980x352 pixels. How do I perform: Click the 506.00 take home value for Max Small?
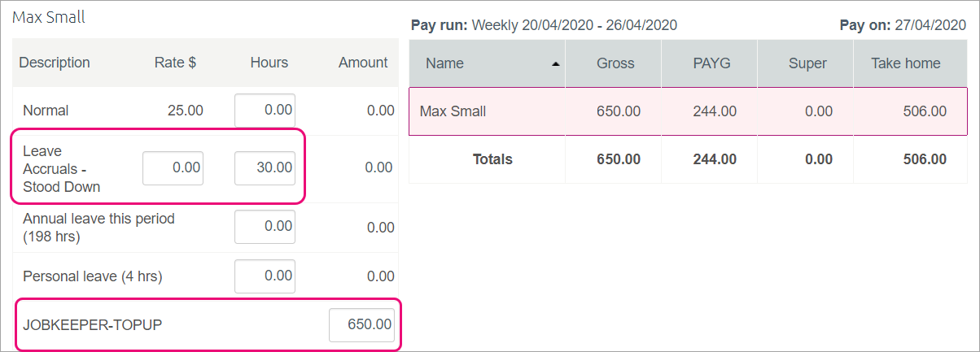(x=925, y=111)
